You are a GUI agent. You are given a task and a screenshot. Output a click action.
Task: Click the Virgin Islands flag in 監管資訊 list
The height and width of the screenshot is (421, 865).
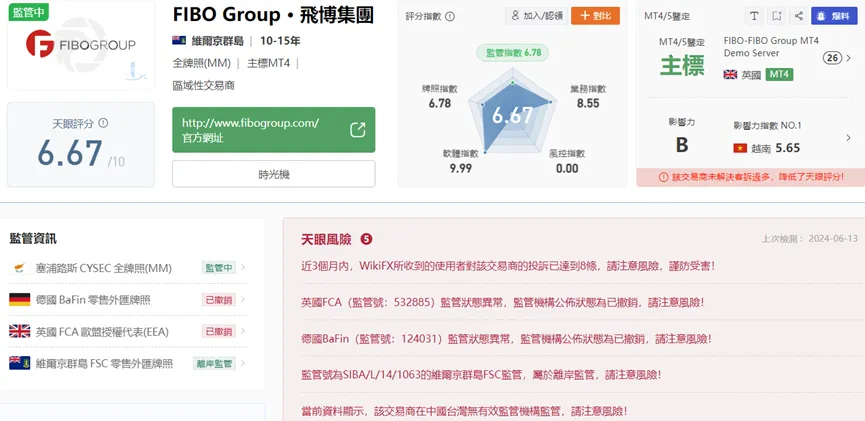click(19, 363)
